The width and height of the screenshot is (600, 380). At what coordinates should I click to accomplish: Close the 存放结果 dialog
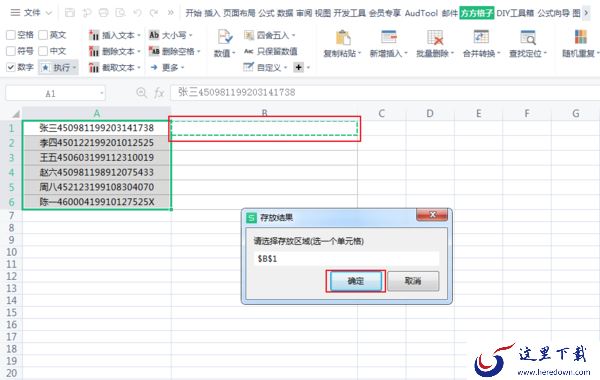432,215
